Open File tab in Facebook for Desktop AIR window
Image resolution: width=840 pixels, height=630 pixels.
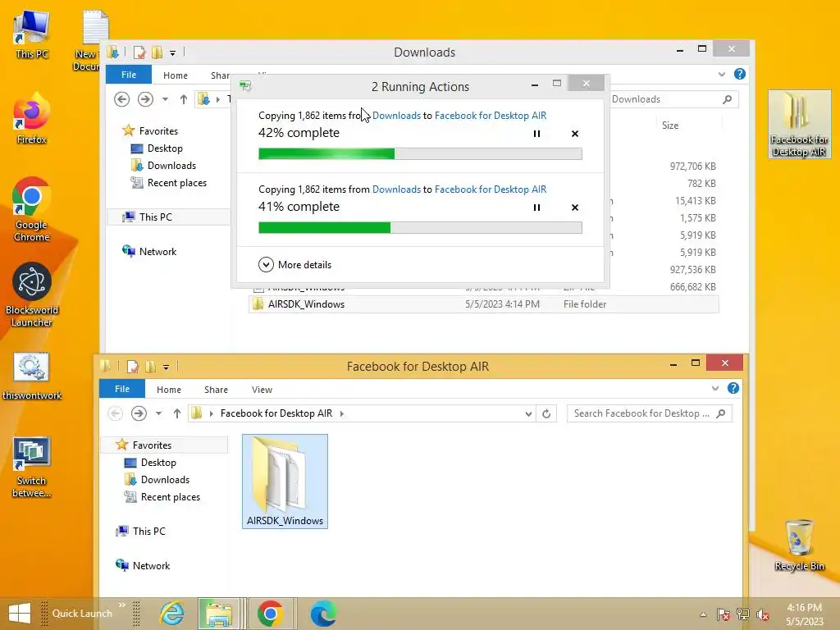(122, 389)
